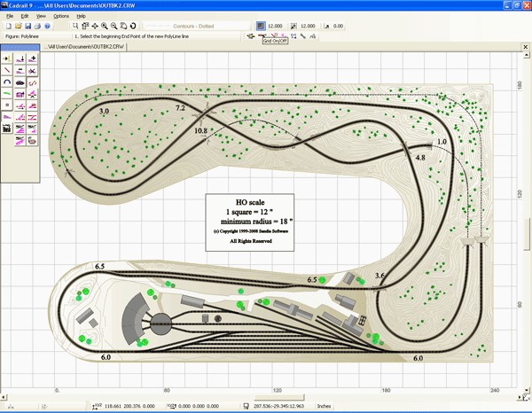The width and height of the screenshot is (532, 413).
Task: Open the View menu
Action: coord(41,16)
